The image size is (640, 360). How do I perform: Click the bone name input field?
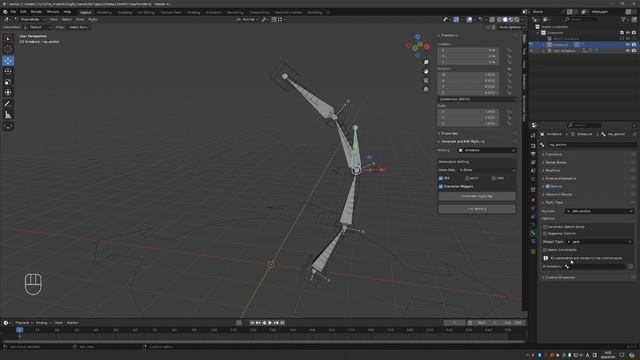point(591,145)
